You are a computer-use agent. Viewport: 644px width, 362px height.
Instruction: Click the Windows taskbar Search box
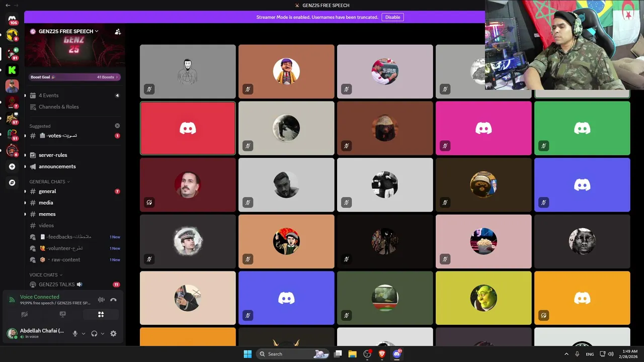[293, 354]
